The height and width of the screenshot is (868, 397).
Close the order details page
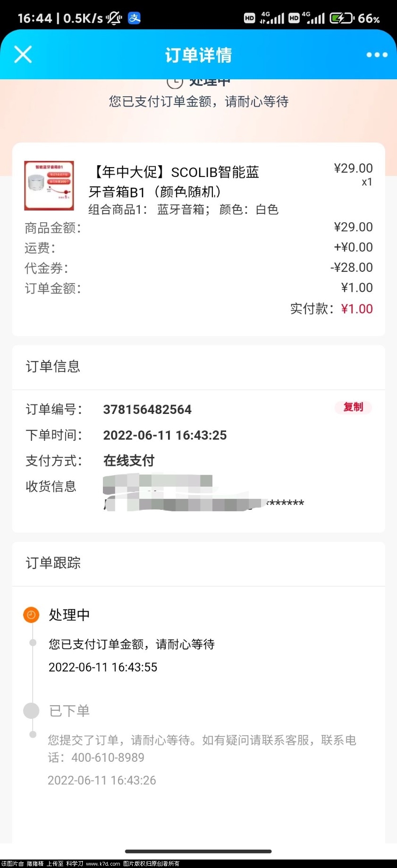23,54
